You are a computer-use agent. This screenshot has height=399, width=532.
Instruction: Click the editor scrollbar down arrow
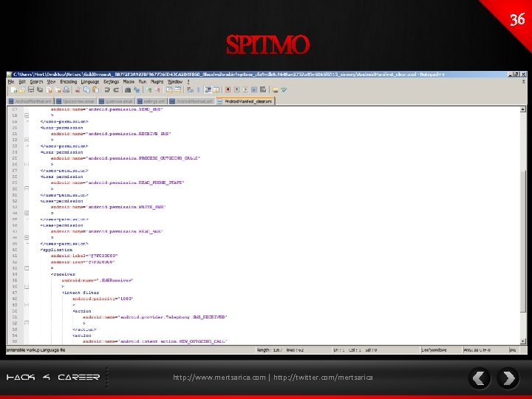coord(523,341)
